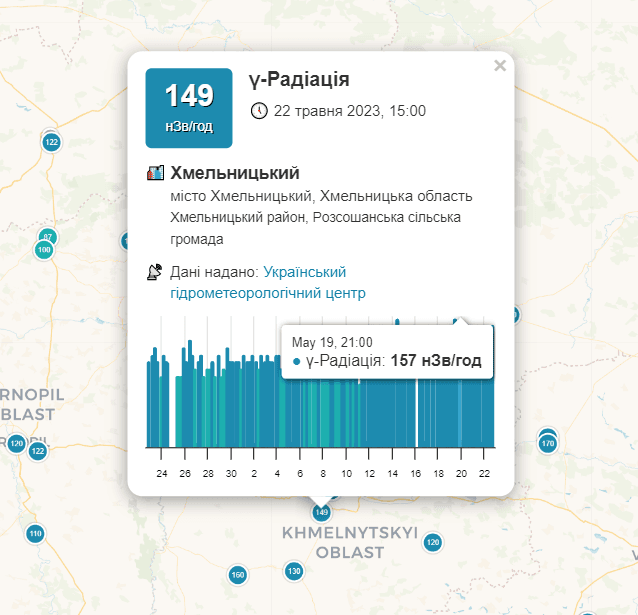Click the 'KHMELNYTSKYI OBLAST' map label
638x615 pixels.
(x=350, y=543)
